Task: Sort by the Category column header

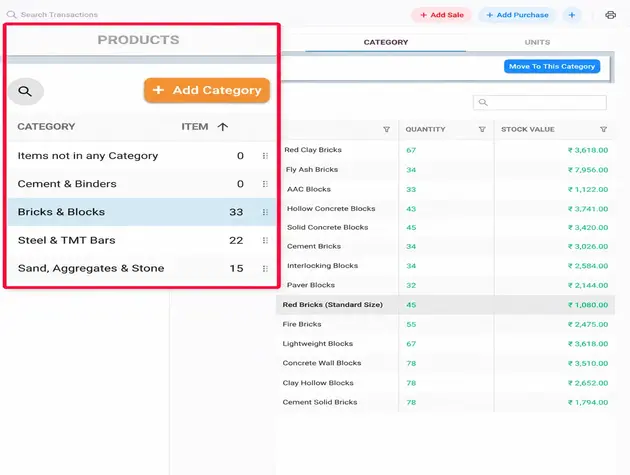Action: pyautogui.click(x=46, y=127)
